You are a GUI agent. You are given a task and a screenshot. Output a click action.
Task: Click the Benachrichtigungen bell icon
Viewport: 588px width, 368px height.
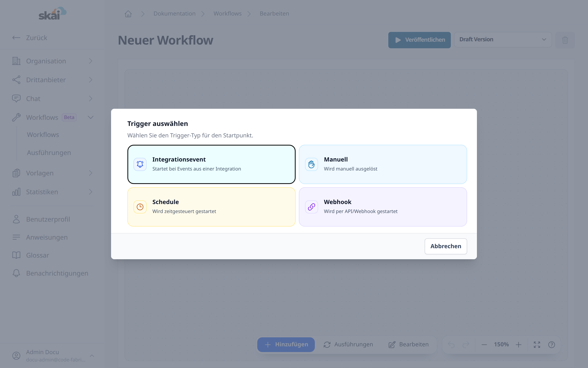coord(16,273)
